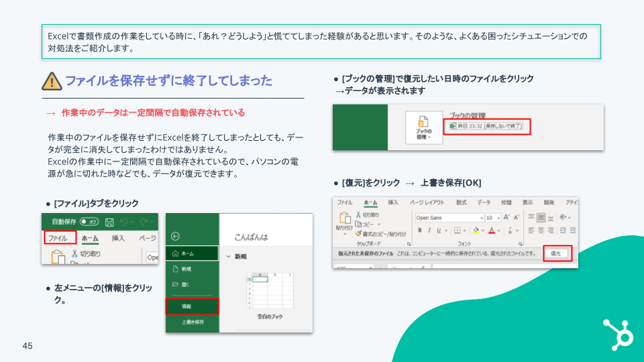
Task: Open the 校閲 ribbon tab
Action: point(506,202)
